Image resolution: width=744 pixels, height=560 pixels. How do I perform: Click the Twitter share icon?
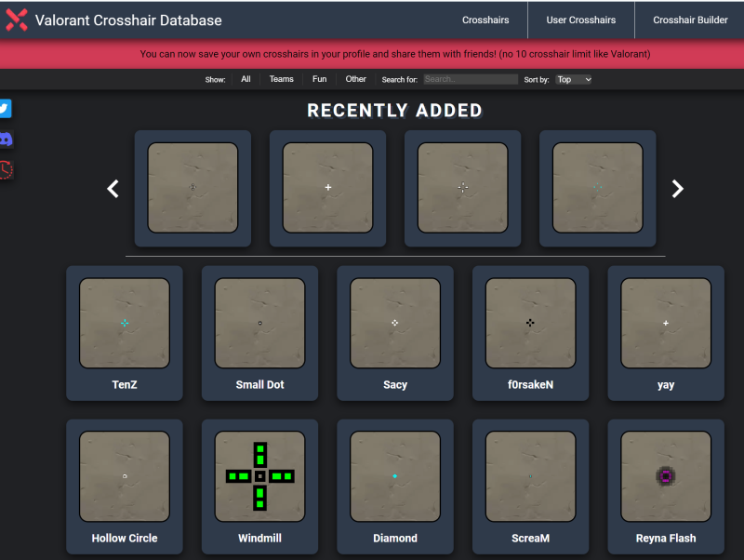click(5, 109)
